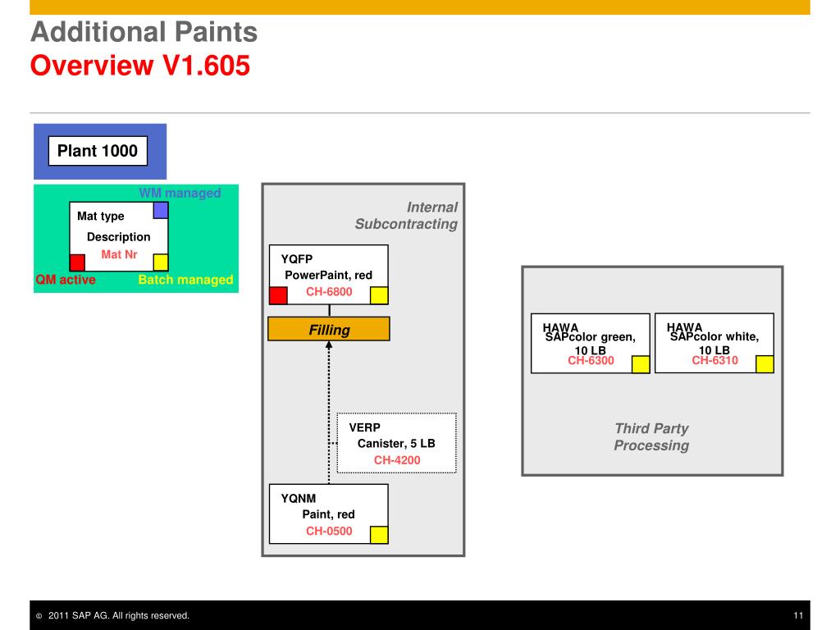Click the red QM active legend square
Viewport: 840px width, 630px height.
77,262
